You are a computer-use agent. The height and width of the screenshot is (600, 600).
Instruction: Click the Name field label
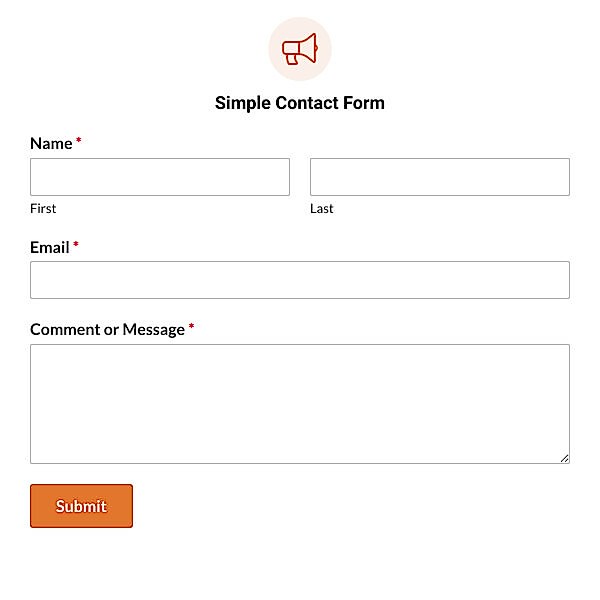[x=51, y=143]
